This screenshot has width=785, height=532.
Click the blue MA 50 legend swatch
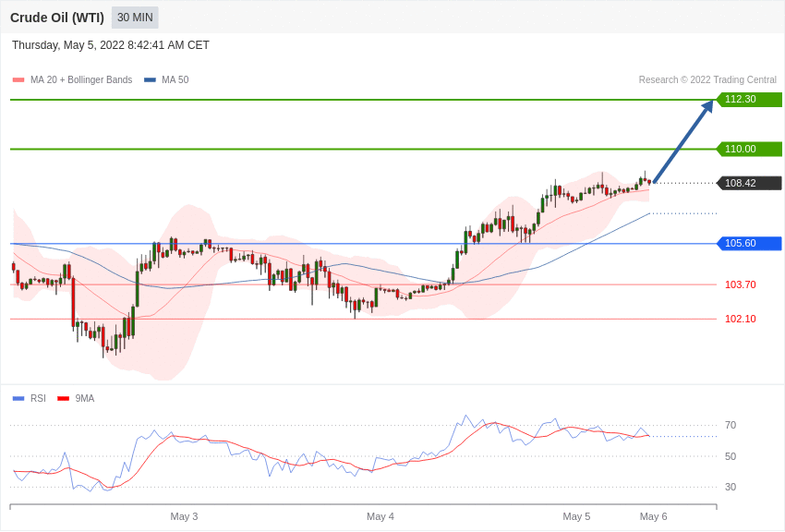click(150, 80)
